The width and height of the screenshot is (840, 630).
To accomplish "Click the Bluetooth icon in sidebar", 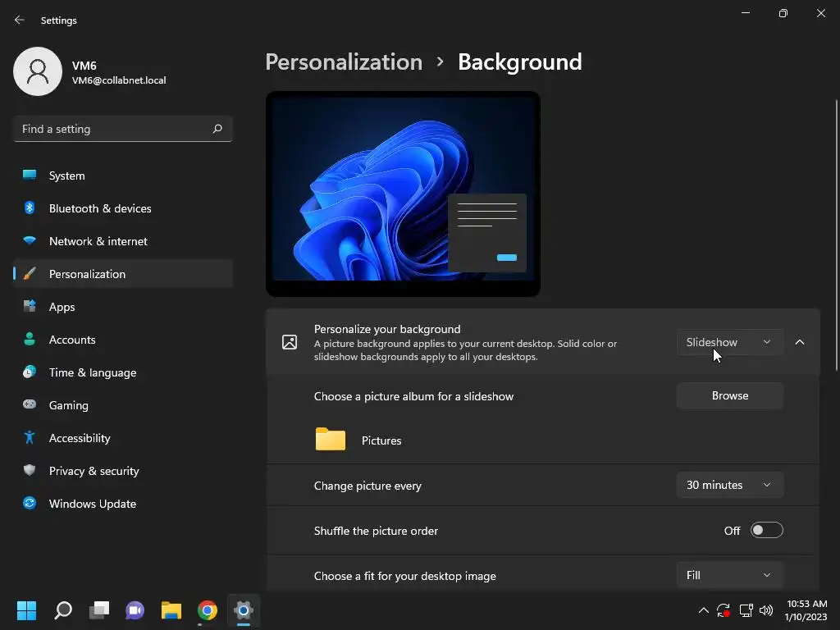I will (30, 208).
